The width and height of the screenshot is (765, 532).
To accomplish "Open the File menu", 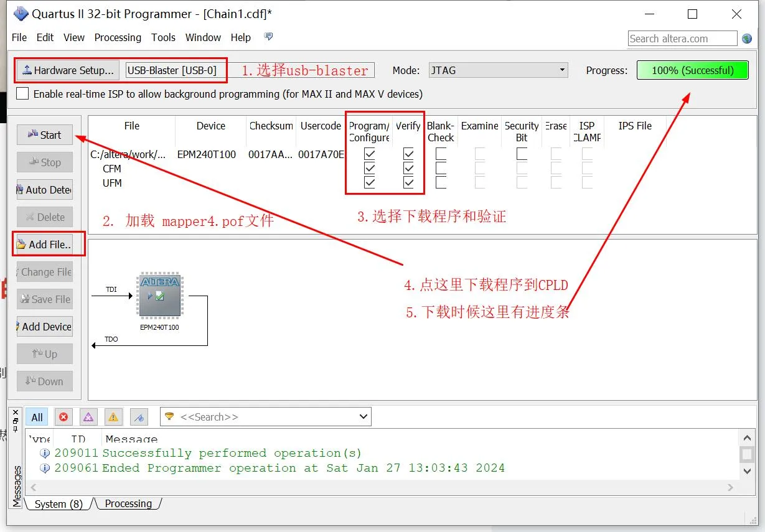I will 19,37.
